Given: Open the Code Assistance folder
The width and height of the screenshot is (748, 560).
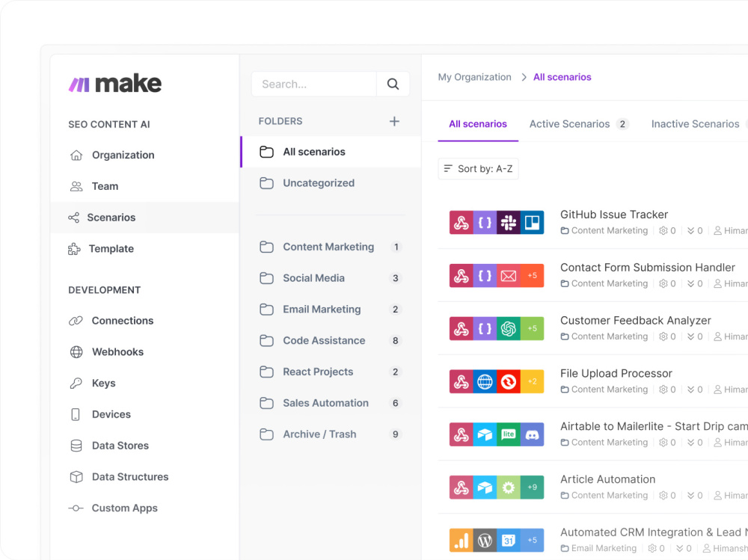Looking at the screenshot, I should (x=331, y=341).
